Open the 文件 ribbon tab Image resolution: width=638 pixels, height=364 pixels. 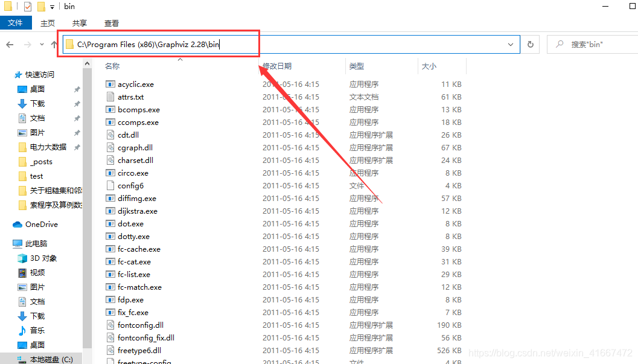[16, 23]
